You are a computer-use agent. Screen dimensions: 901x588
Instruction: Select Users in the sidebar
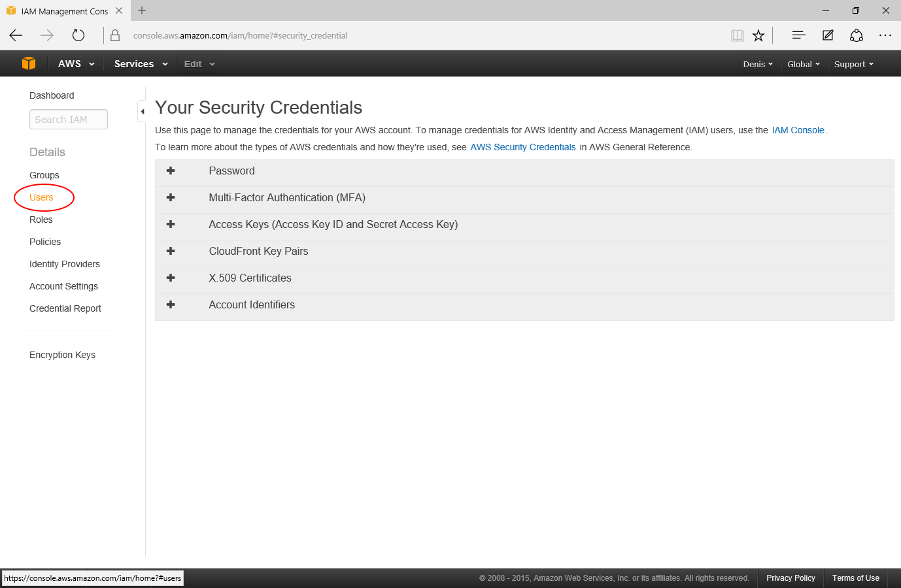click(x=41, y=197)
